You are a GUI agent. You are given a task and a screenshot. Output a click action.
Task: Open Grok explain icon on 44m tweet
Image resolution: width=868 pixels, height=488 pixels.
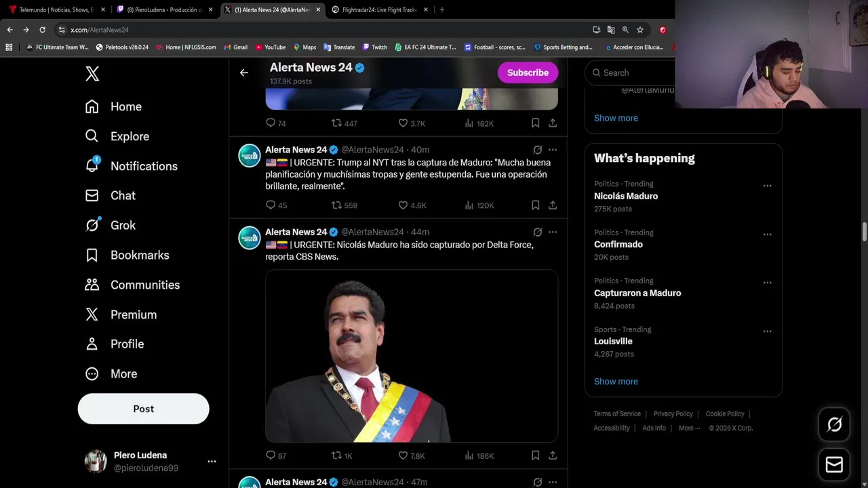click(x=537, y=232)
